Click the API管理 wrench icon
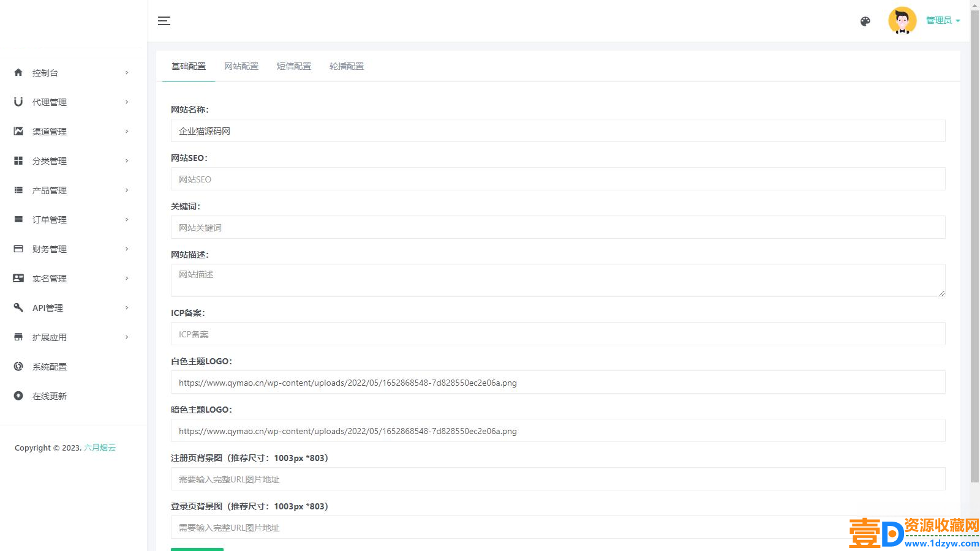The height and width of the screenshot is (551, 980). point(18,307)
